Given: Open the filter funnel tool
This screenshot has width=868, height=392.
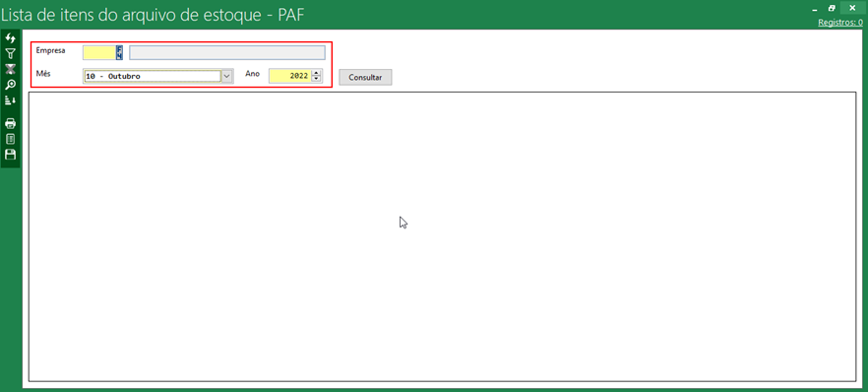Looking at the screenshot, I should [x=10, y=54].
